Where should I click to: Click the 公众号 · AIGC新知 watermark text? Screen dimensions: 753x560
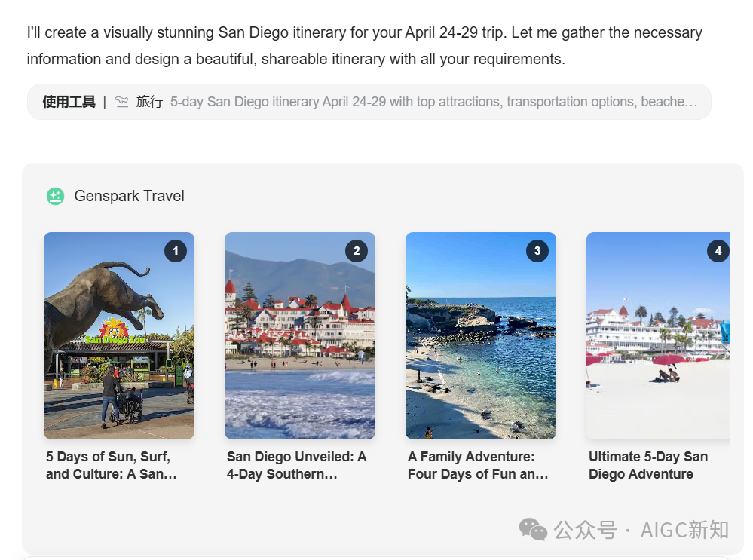(641, 530)
